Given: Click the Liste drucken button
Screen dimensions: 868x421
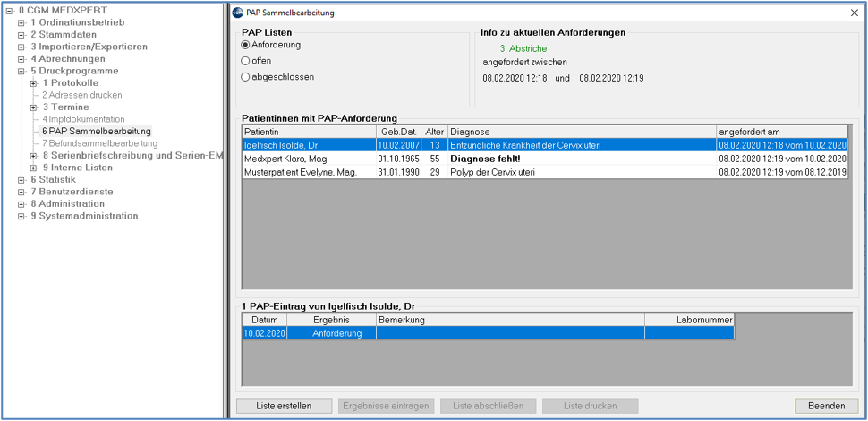Looking at the screenshot, I should coord(590,406).
